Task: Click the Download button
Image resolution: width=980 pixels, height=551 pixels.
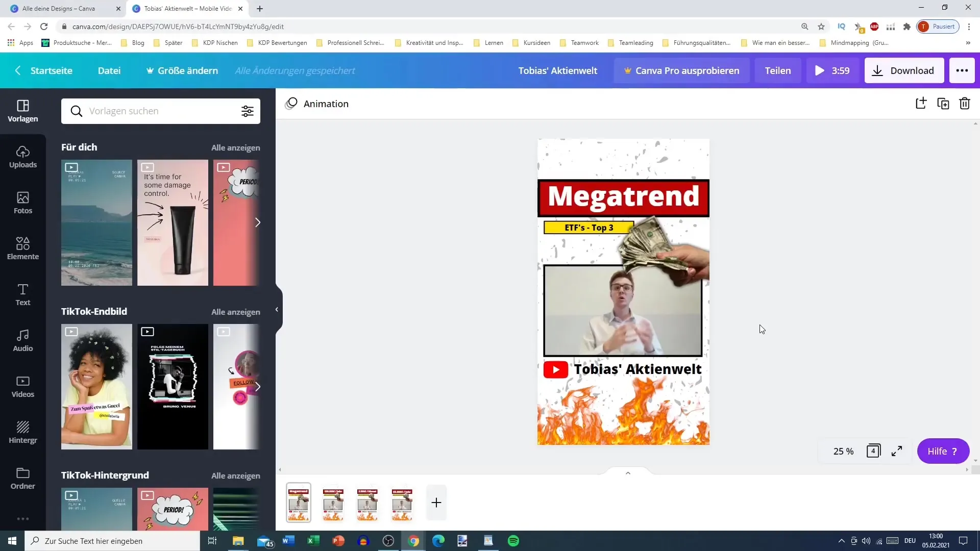Action: pos(904,70)
